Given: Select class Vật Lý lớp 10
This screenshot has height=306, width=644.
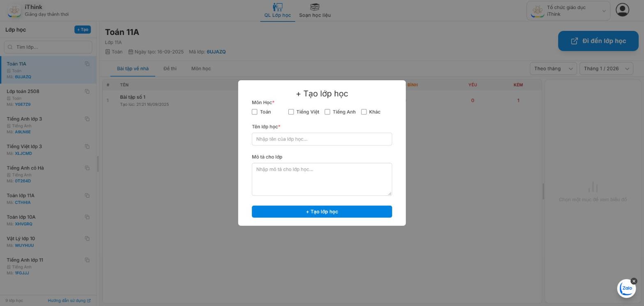Looking at the screenshot, I should 48,242.
